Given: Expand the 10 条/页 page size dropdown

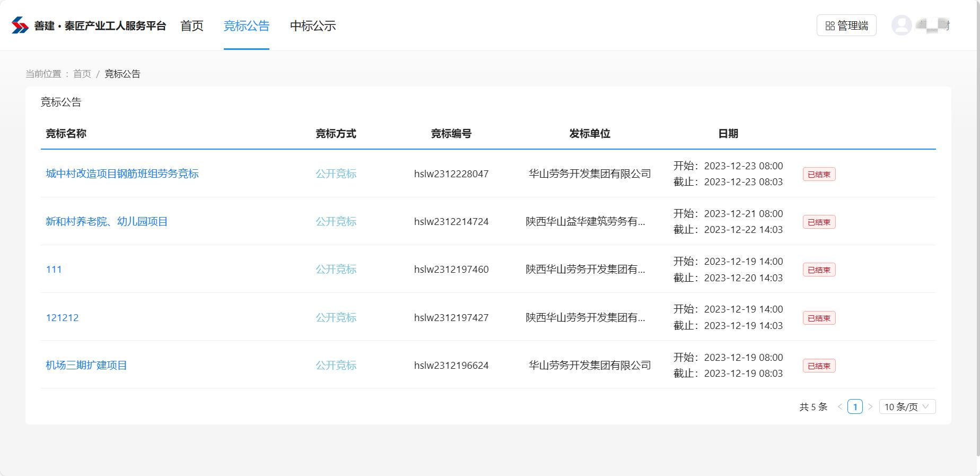Looking at the screenshot, I should tap(907, 407).
